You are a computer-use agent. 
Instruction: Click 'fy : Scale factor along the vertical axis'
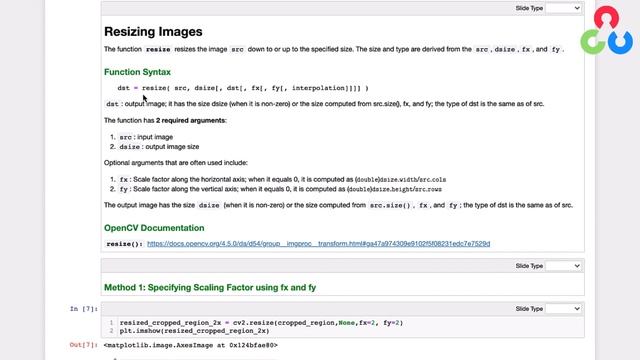[x=280, y=189]
